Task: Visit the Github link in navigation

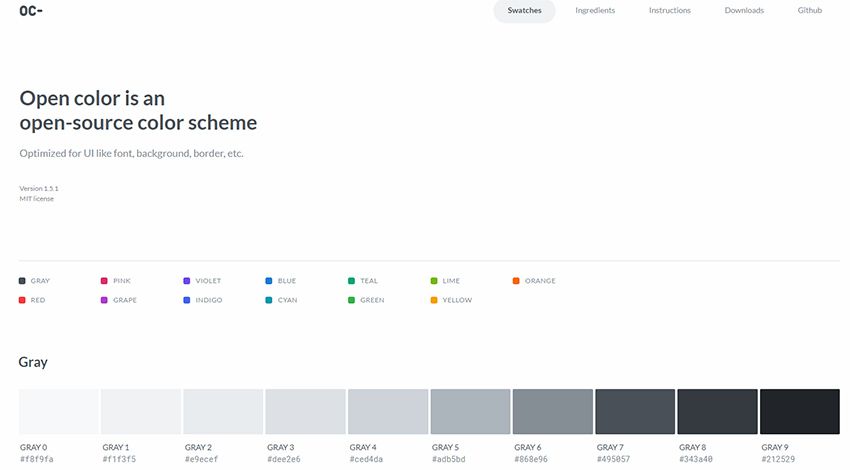Action: 809,11
